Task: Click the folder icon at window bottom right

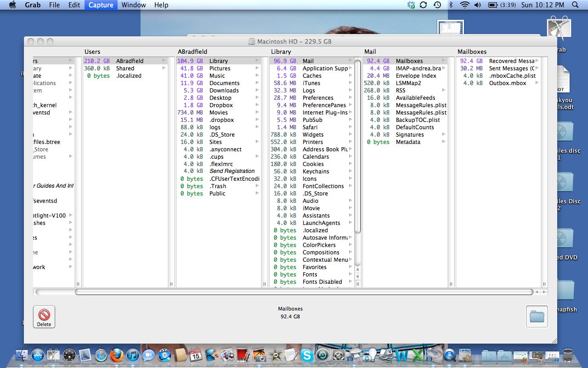Action: click(x=537, y=316)
